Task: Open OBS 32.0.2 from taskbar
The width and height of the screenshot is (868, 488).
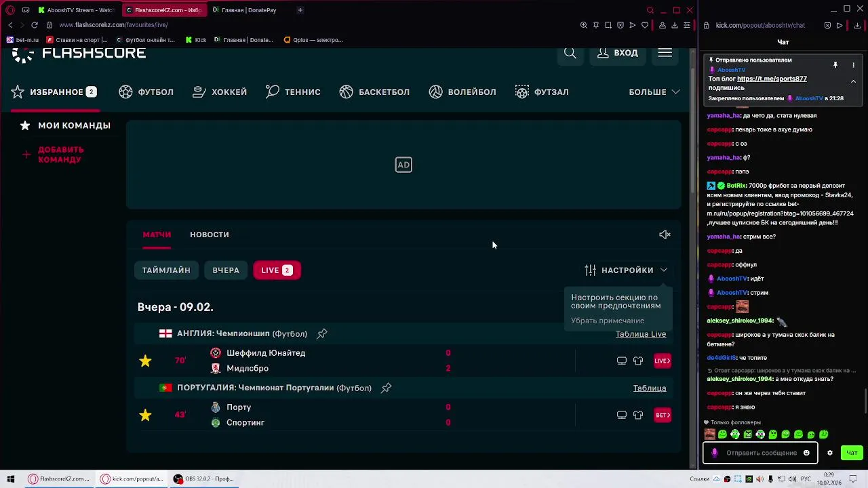Action: point(203,479)
